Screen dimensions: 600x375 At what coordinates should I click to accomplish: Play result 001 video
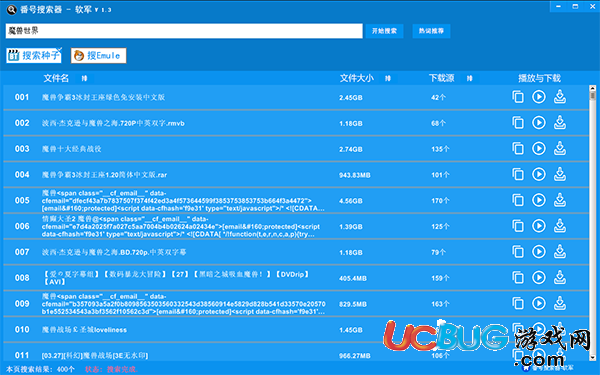point(539,97)
